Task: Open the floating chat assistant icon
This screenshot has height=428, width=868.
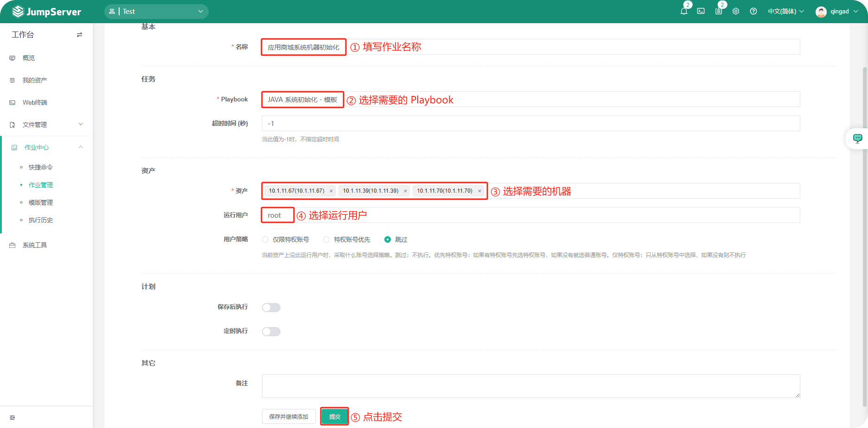Action: pyautogui.click(x=857, y=138)
